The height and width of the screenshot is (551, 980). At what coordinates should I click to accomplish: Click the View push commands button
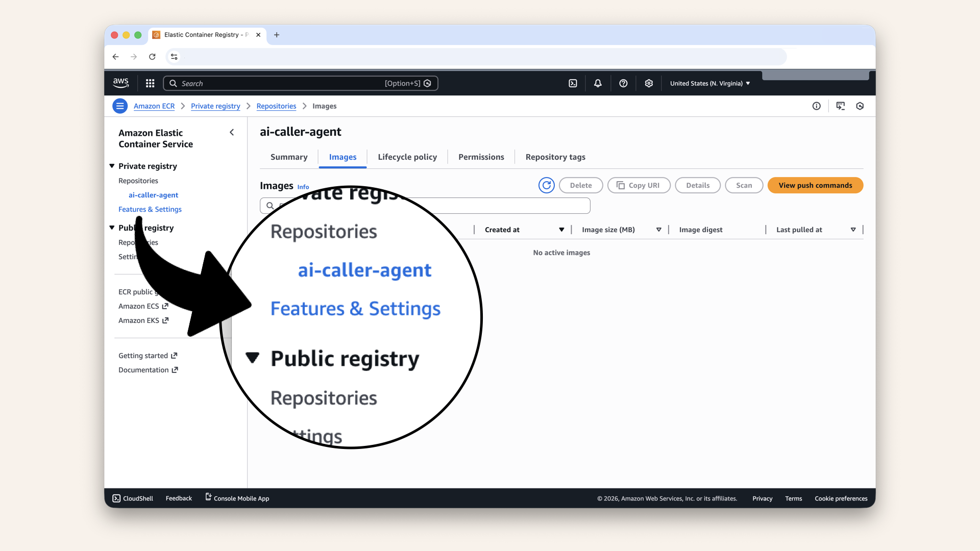click(815, 185)
